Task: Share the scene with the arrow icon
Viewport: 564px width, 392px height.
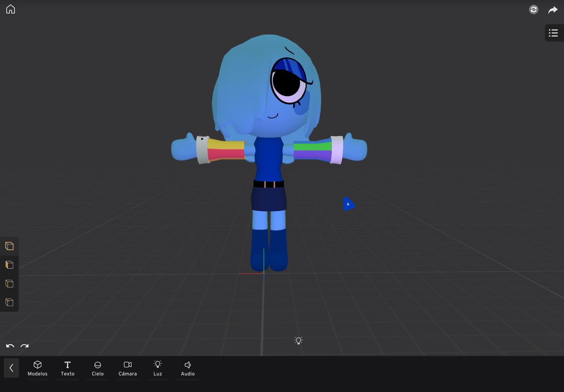Action: [553, 10]
